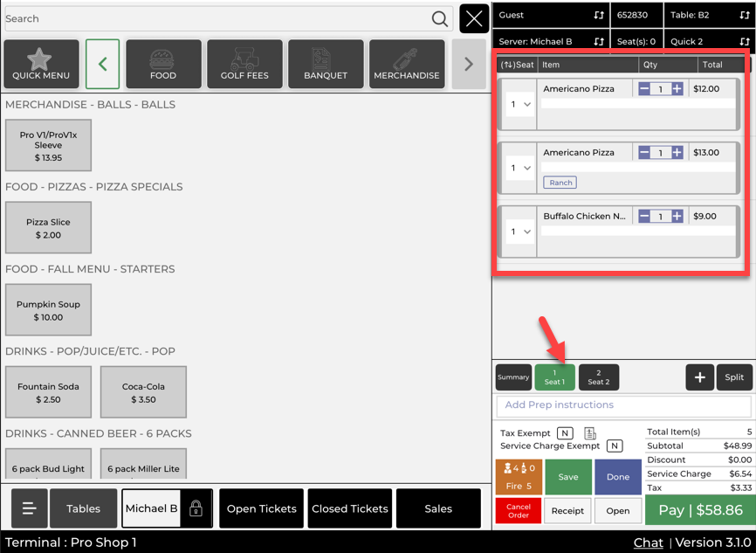Open seat dropdown for Buffalo Chicken item
The image size is (756, 553).
click(519, 232)
